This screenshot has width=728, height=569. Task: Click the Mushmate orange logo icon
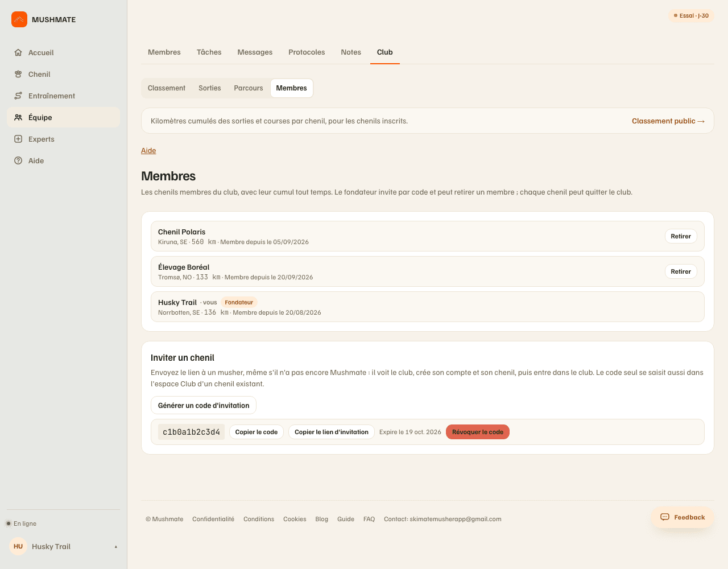click(x=19, y=19)
